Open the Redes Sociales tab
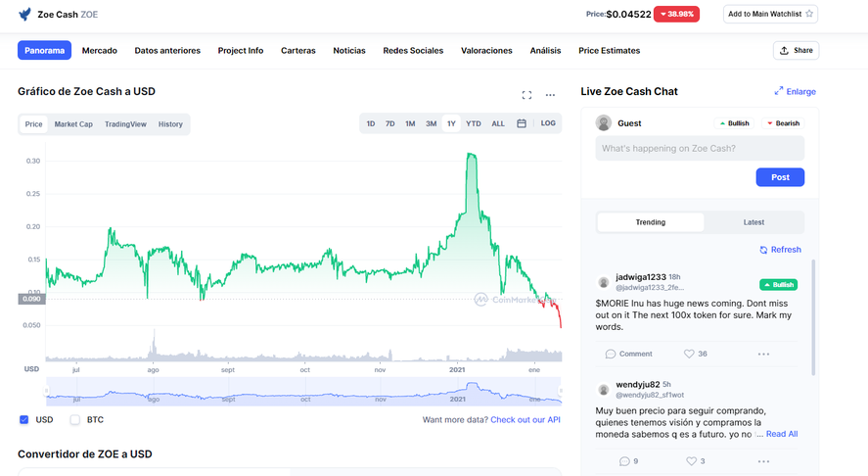The height and width of the screenshot is (476, 868). pyautogui.click(x=413, y=50)
